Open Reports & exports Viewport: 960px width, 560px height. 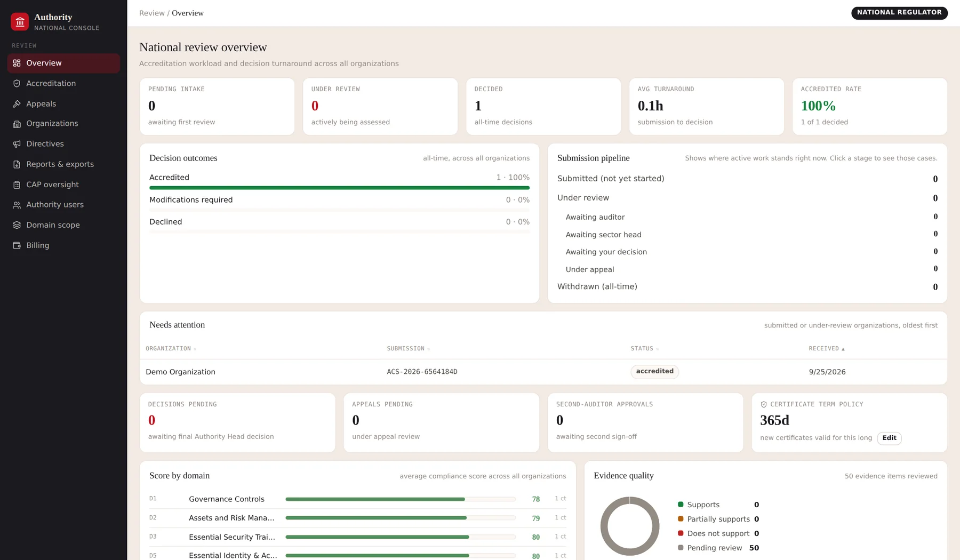pyautogui.click(x=63, y=164)
